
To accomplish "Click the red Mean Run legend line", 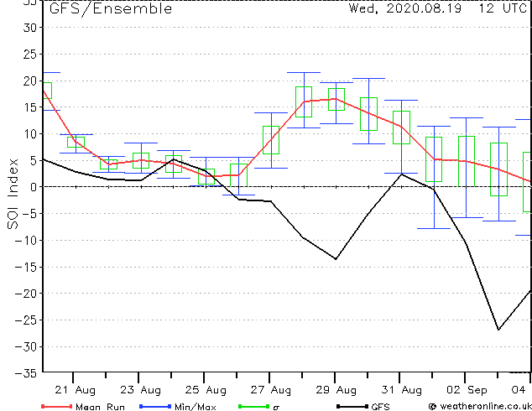I will point(56,406).
